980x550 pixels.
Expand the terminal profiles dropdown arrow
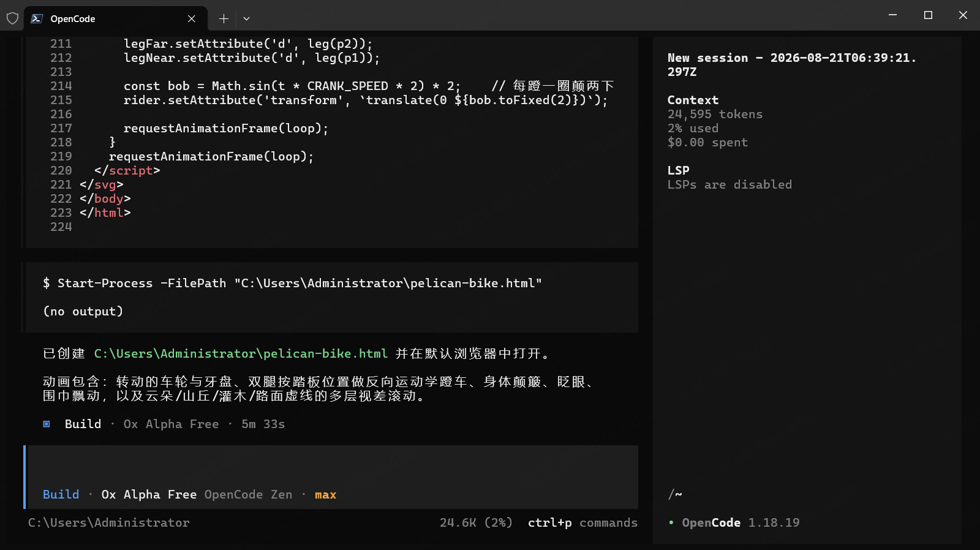(246, 18)
